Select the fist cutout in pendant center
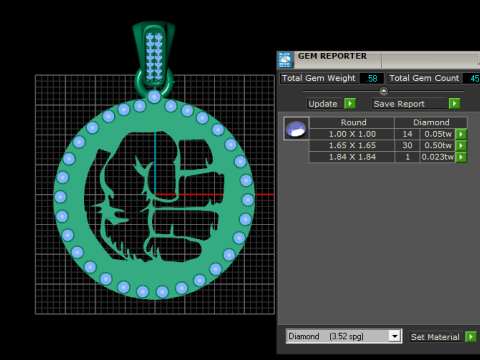The height and width of the screenshot is (360, 480). 155,197
